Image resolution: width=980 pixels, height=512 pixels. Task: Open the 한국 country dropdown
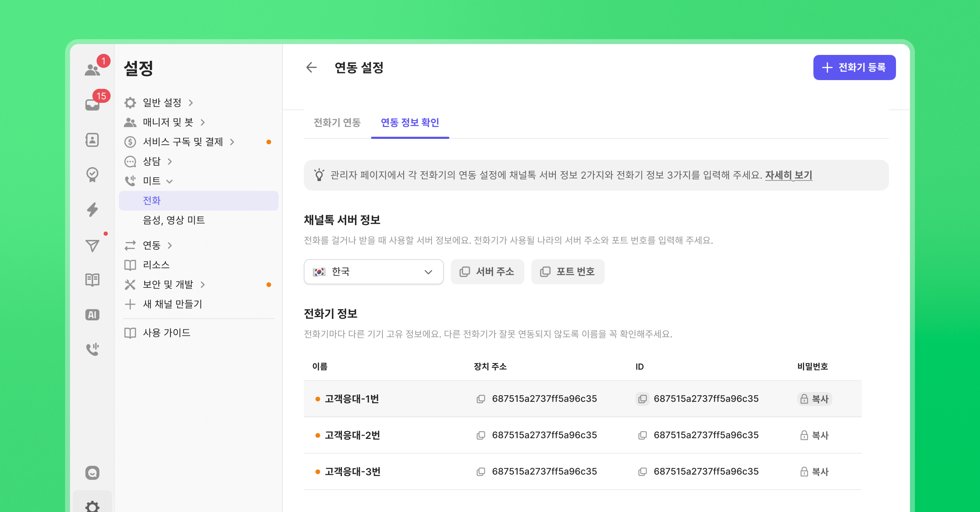[x=373, y=272]
